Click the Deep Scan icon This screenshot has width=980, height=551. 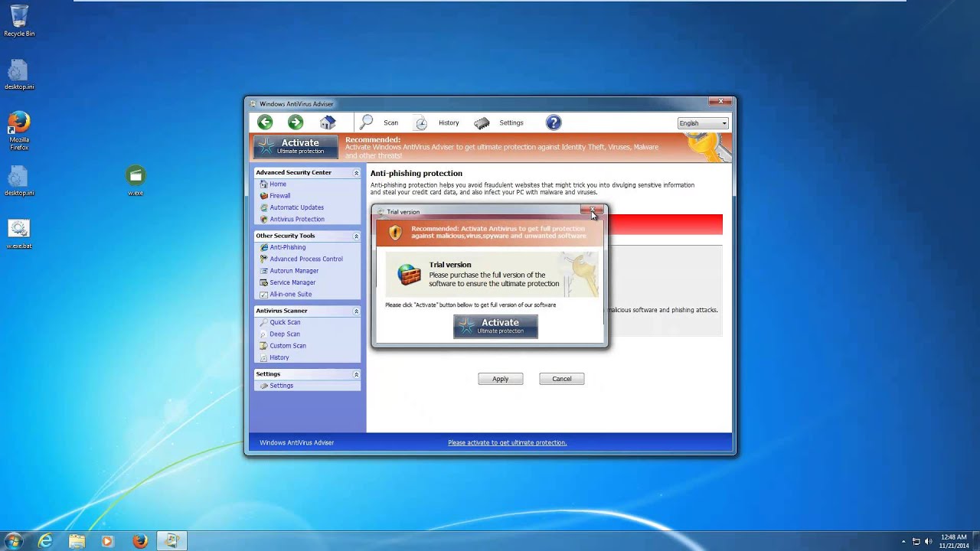[264, 334]
